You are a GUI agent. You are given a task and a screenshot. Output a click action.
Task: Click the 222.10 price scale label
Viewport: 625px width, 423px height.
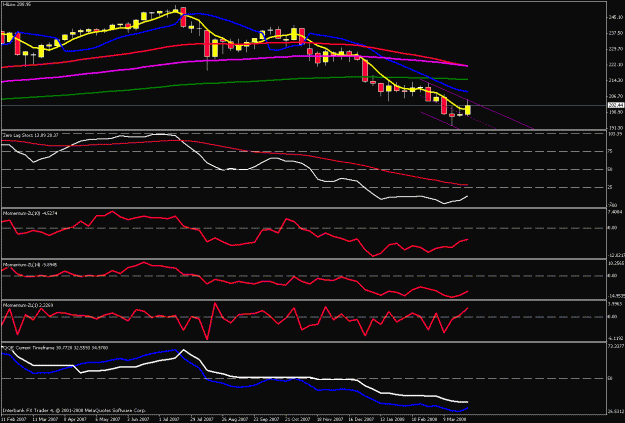pos(616,65)
